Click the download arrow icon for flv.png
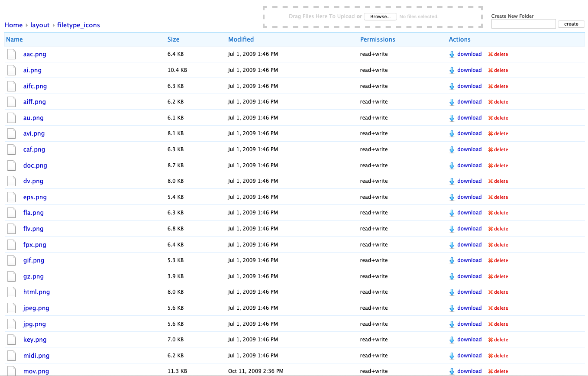588x376 pixels. [452, 229]
